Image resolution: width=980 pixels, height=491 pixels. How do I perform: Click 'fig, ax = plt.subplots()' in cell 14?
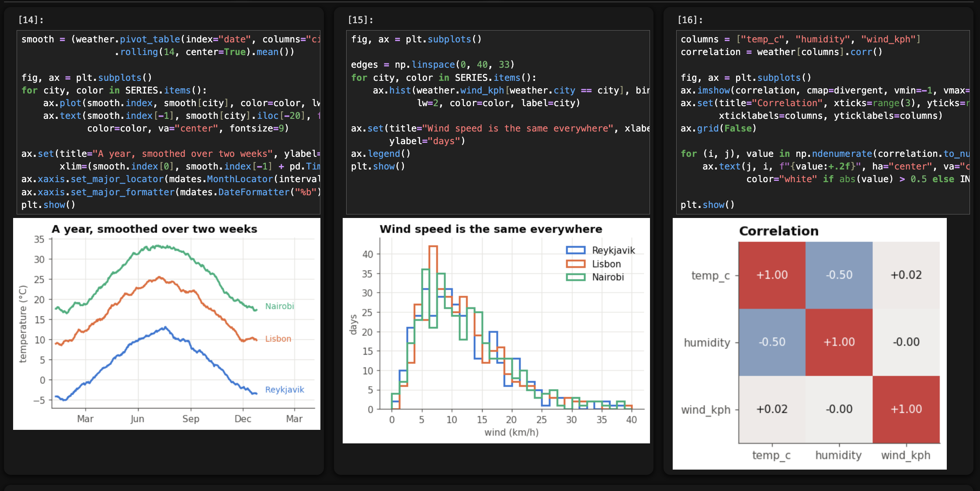click(87, 78)
